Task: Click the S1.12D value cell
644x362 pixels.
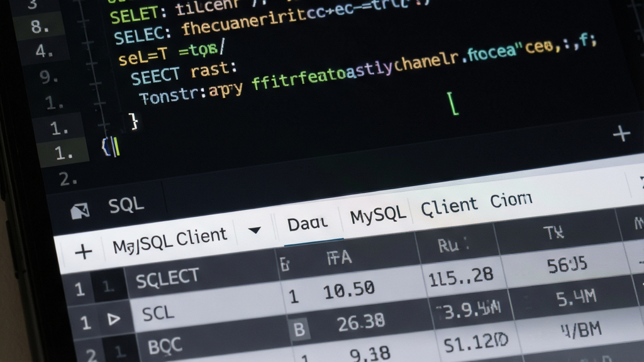Action: click(x=477, y=343)
